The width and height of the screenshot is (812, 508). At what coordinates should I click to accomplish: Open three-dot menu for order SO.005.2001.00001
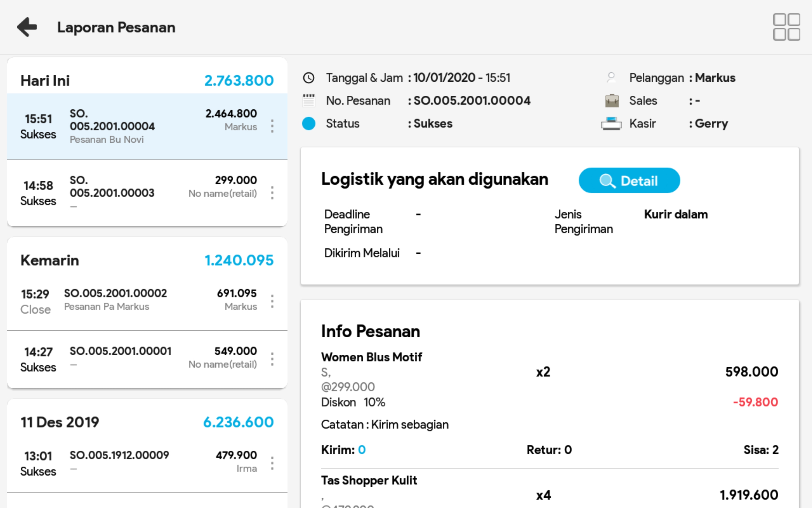[x=272, y=359]
